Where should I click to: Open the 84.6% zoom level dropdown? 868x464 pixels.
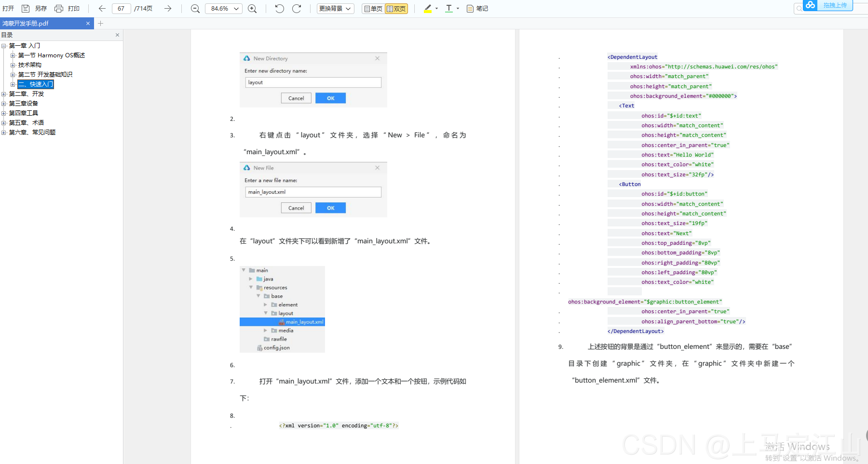click(x=224, y=8)
